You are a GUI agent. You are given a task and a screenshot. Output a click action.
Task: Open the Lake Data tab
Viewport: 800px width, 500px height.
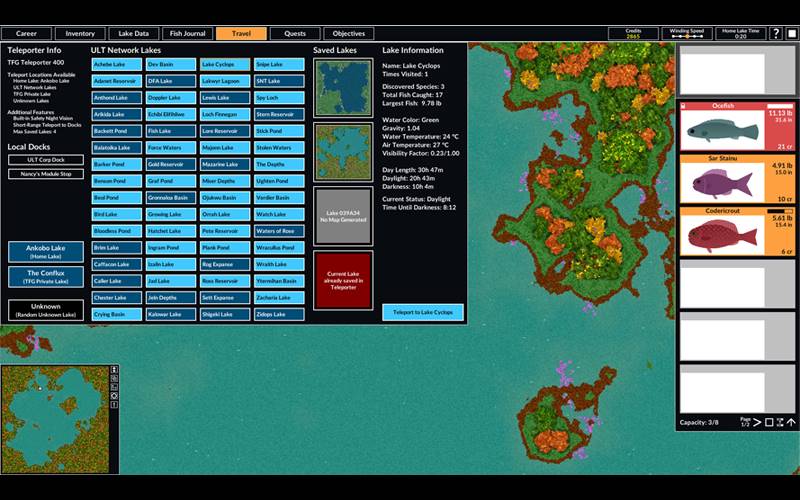(133, 34)
